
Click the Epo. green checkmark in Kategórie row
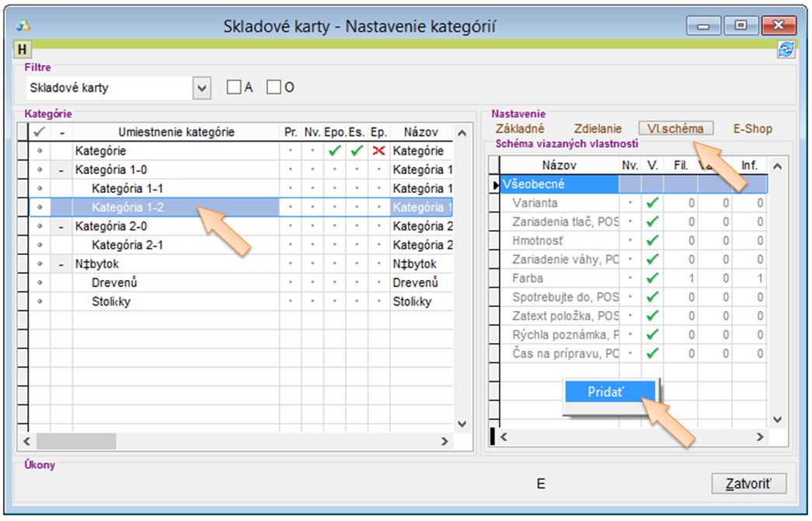pos(334,151)
